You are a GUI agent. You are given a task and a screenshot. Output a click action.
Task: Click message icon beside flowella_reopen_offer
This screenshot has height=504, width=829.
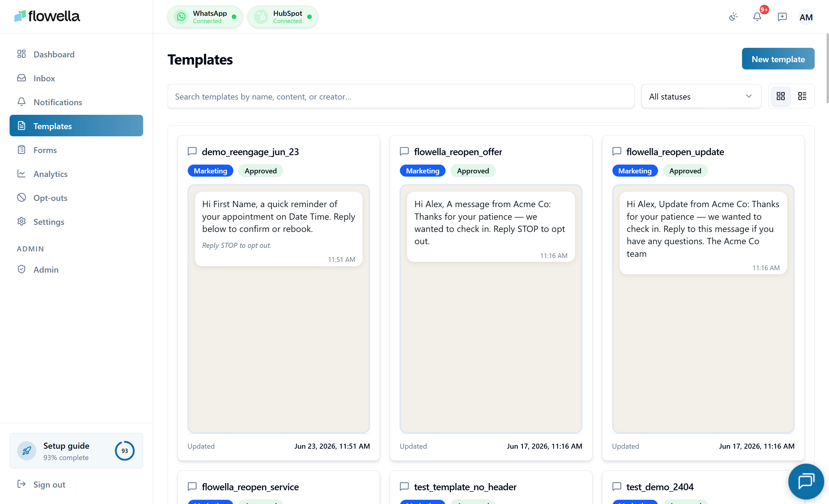click(x=404, y=151)
